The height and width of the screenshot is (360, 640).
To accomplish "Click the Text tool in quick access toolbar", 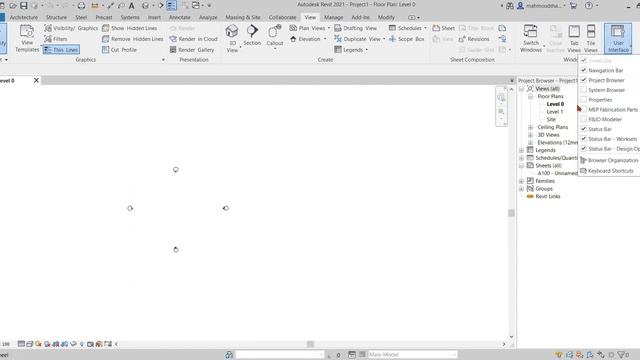I will point(131,6).
